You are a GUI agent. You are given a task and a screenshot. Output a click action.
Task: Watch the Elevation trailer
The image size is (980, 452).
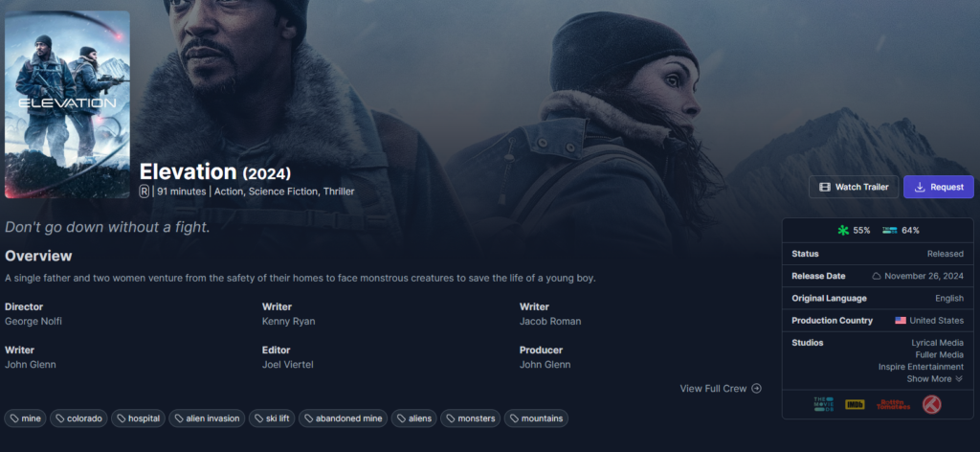tap(853, 187)
